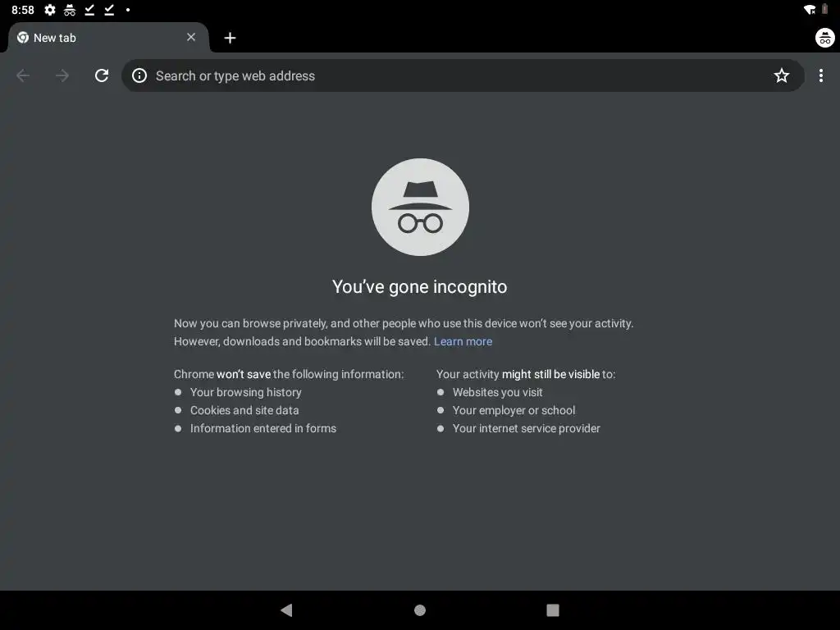Select the New tab tab

click(x=107, y=38)
